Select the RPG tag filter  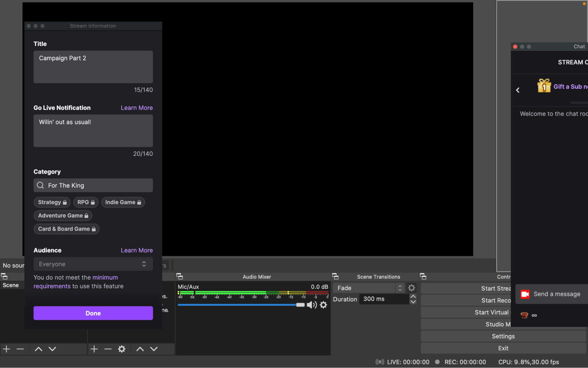[x=85, y=202]
